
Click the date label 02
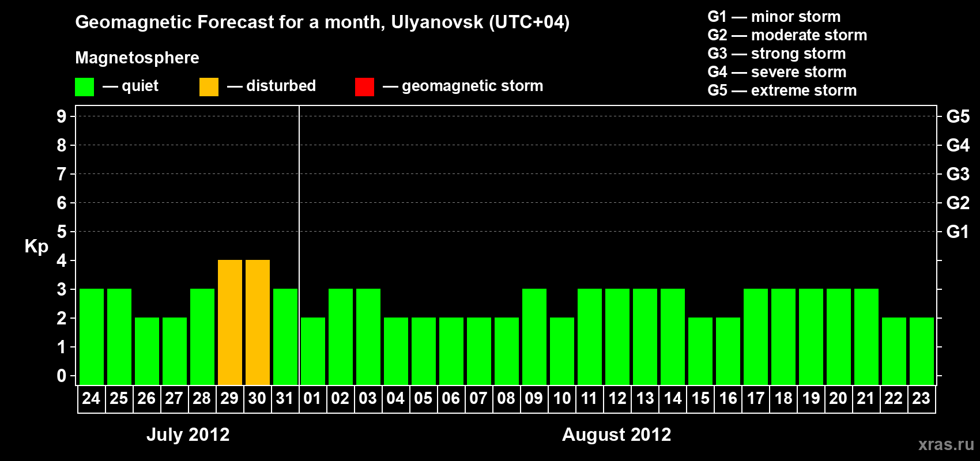click(x=340, y=398)
